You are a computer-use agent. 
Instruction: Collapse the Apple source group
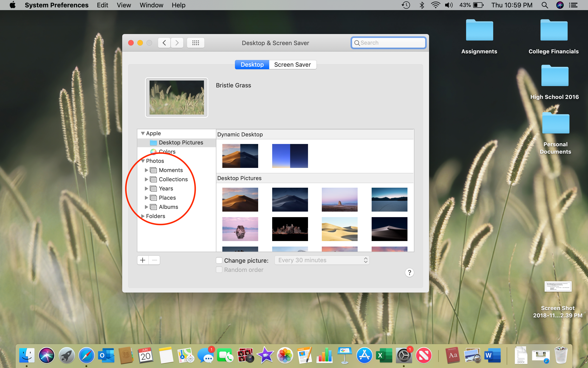[143, 133]
